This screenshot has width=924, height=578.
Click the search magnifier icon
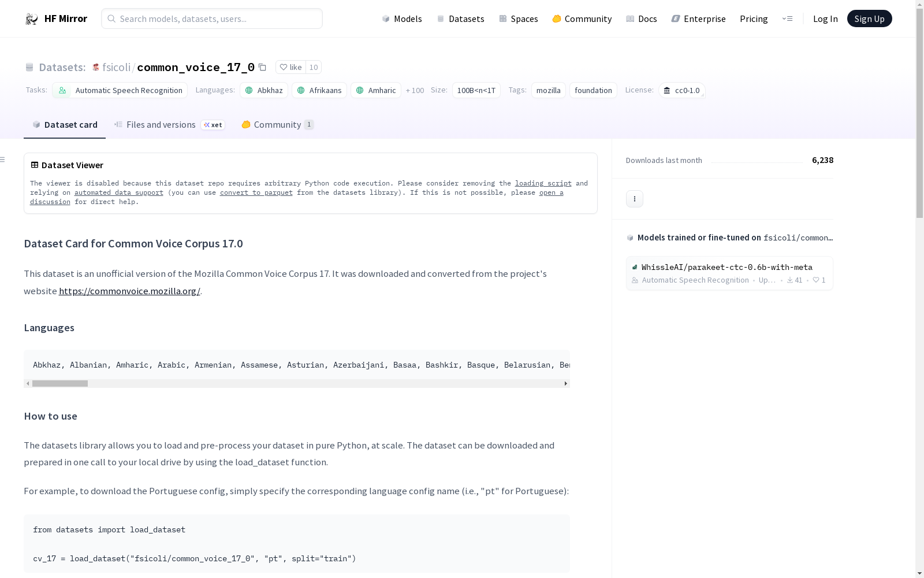click(x=111, y=18)
